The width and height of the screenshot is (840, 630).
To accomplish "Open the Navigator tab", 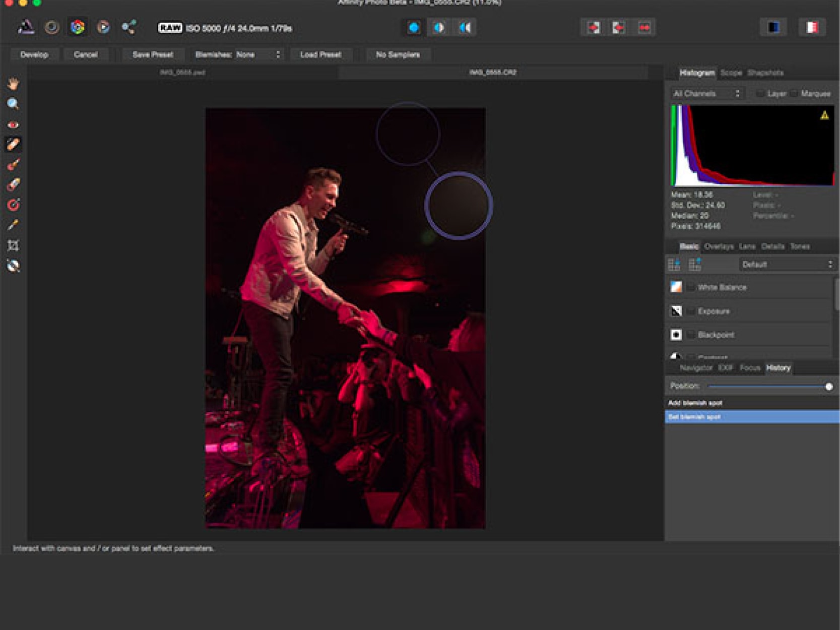I will tap(696, 368).
